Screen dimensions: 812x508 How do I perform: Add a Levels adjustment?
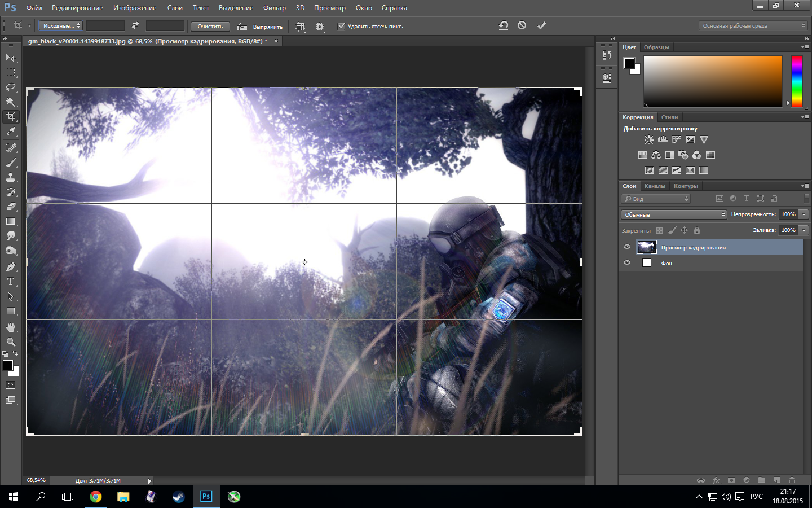[663, 140]
